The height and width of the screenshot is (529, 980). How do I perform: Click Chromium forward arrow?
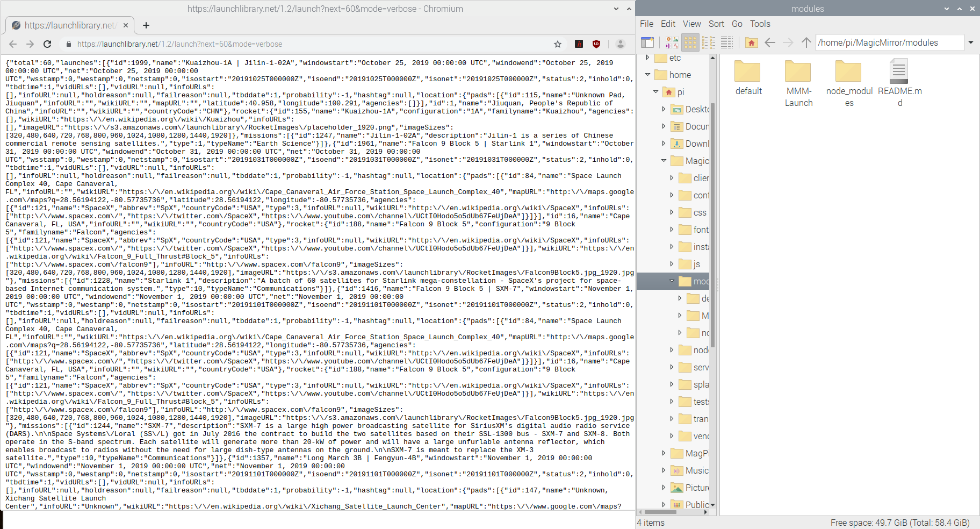point(30,44)
